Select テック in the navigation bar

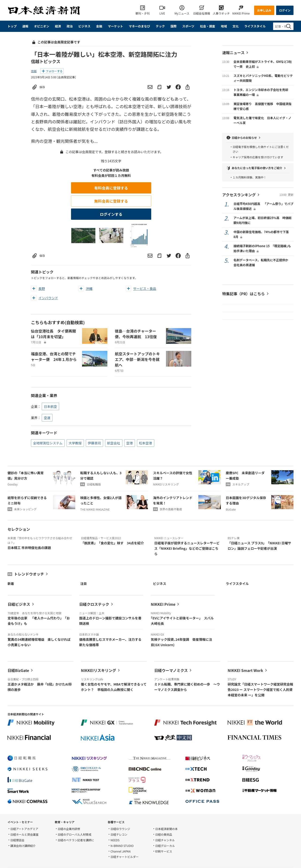click(160, 26)
